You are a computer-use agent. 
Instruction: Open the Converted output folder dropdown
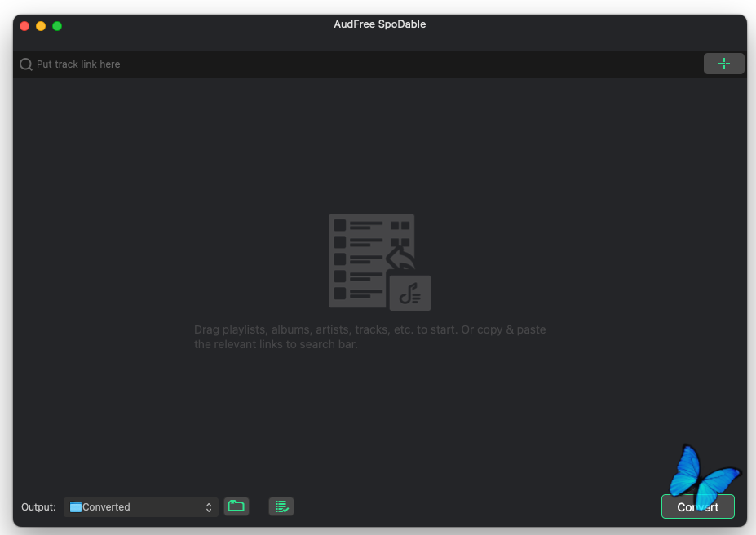pos(141,507)
